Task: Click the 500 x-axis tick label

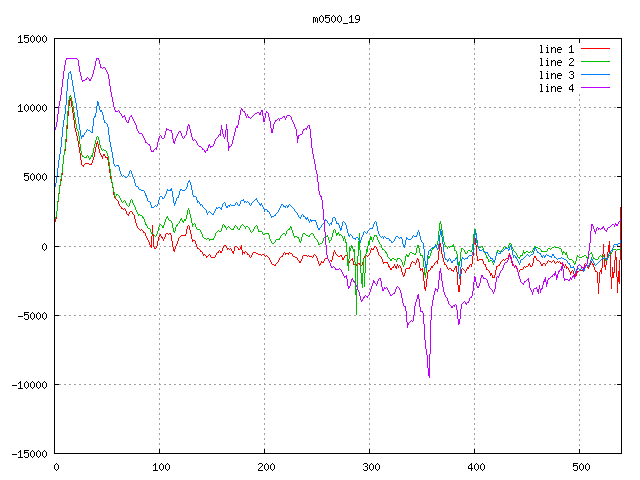Action: coord(580,467)
